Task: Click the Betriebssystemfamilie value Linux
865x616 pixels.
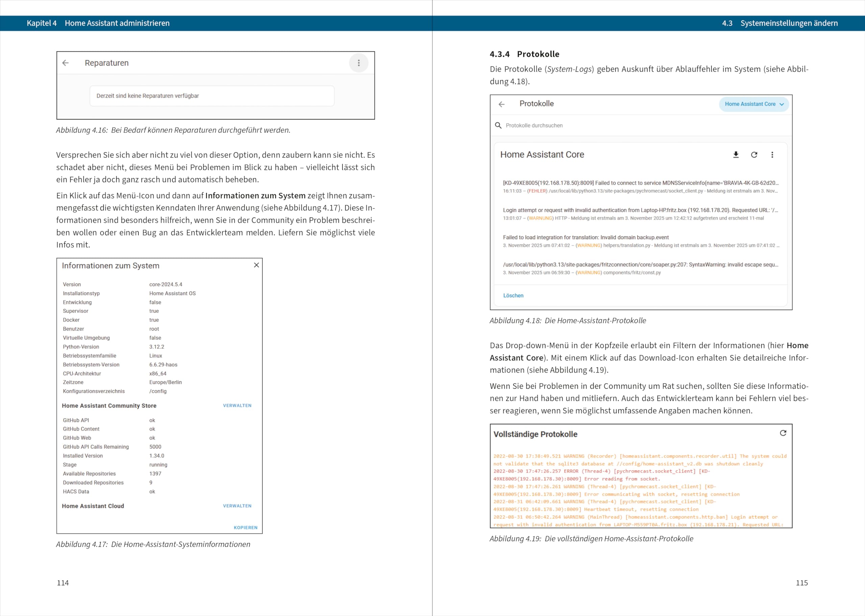Action: [x=155, y=356]
